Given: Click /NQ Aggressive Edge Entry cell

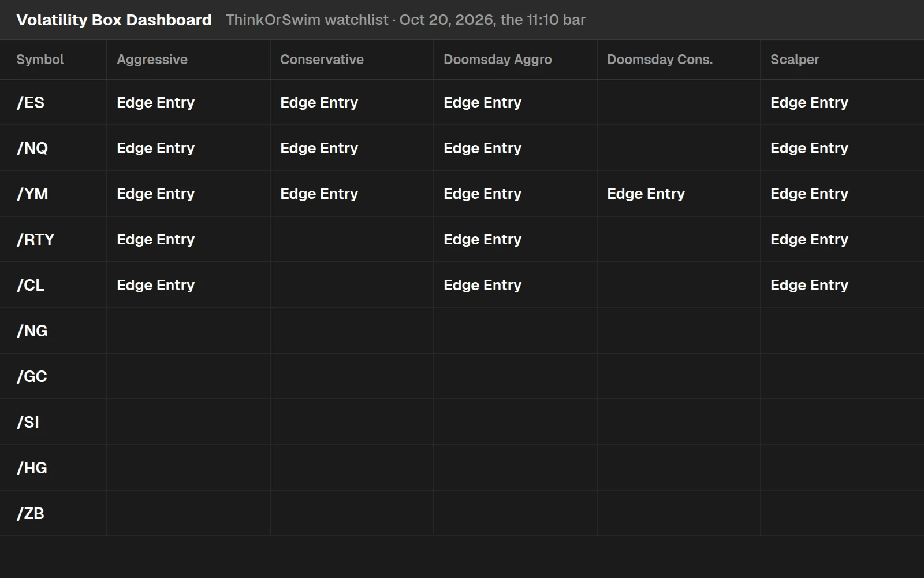Looking at the screenshot, I should click(188, 148).
